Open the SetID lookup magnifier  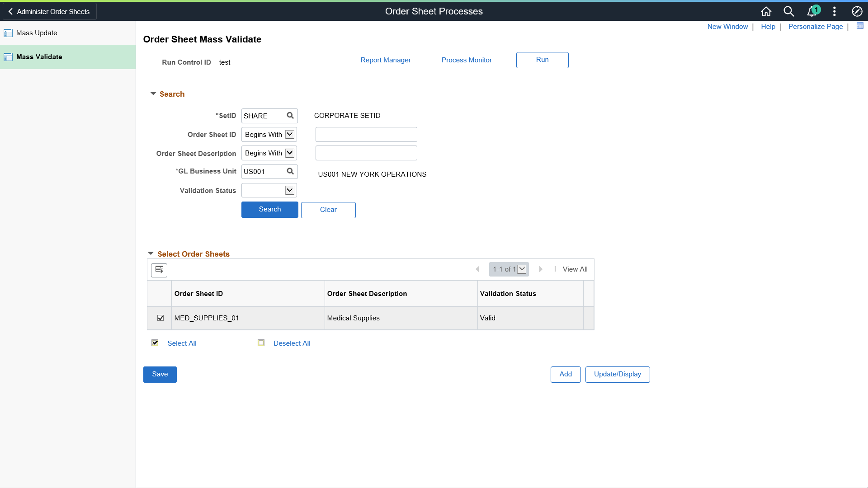[x=291, y=116]
